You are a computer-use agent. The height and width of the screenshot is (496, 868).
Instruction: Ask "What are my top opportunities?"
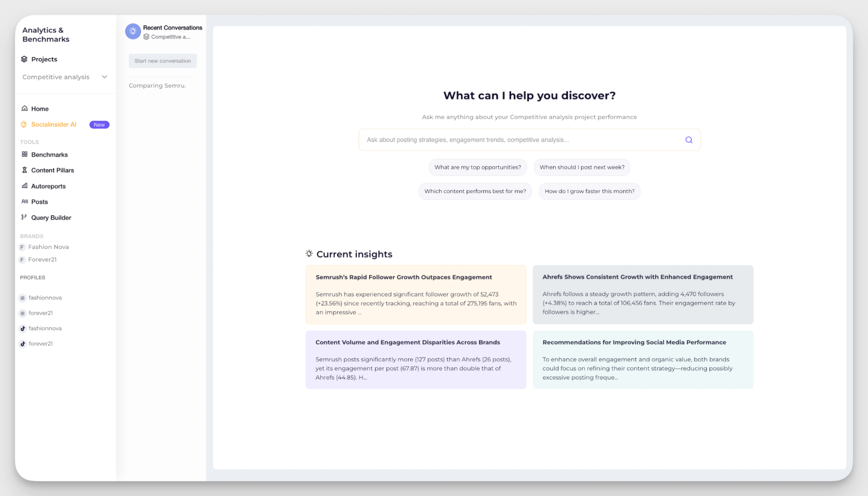tap(478, 167)
